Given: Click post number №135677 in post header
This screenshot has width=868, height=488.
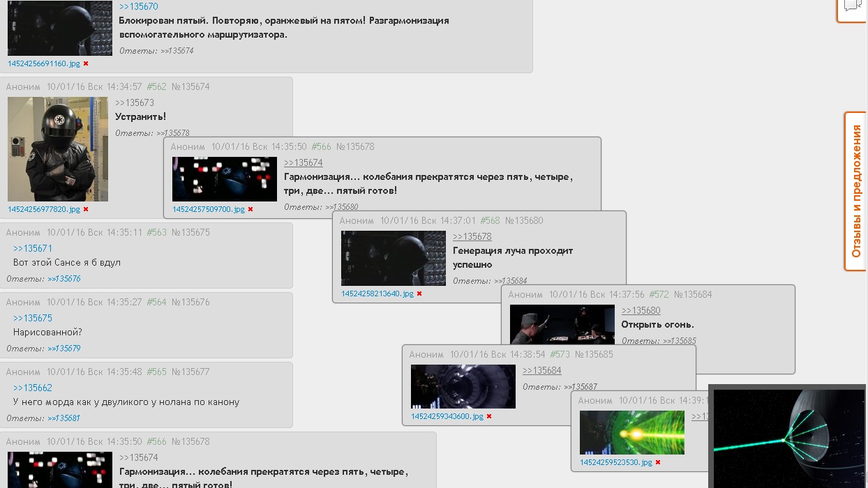Looking at the screenshot, I should [x=190, y=372].
